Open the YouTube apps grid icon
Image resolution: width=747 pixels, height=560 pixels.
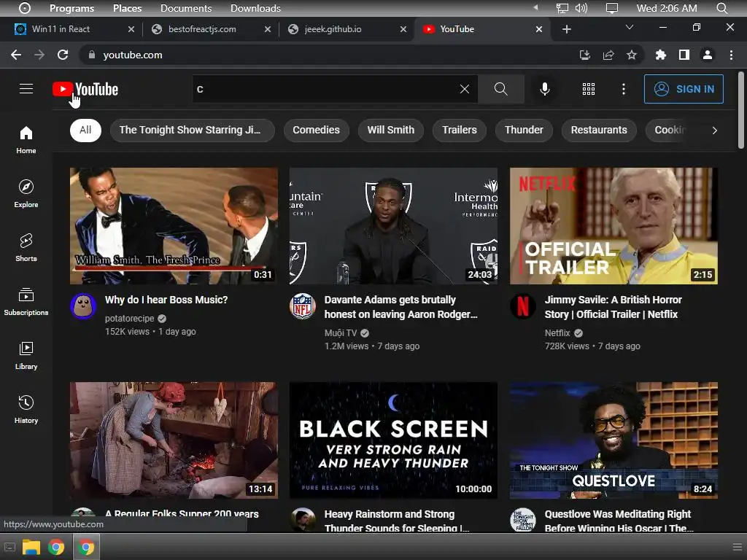(x=589, y=89)
